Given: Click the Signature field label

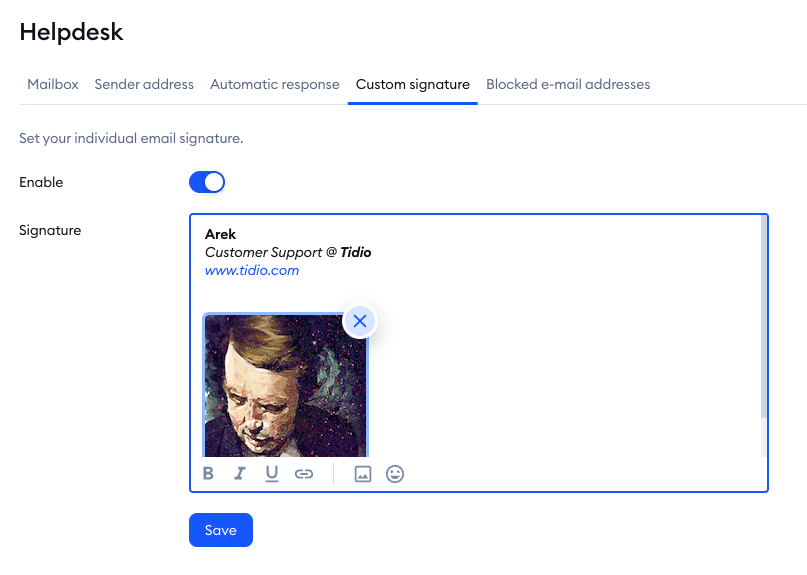Looking at the screenshot, I should coord(50,230).
